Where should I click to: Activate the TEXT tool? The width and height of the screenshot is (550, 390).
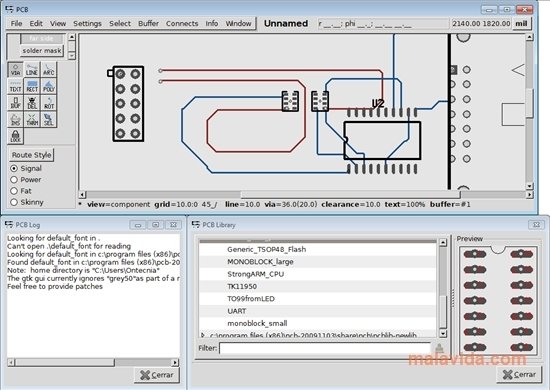[15, 86]
